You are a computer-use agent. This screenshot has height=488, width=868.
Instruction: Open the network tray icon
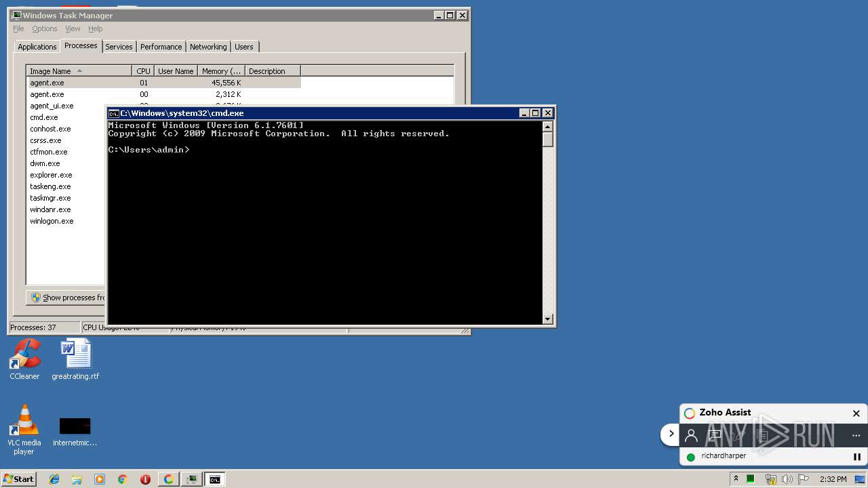pyautogui.click(x=770, y=479)
